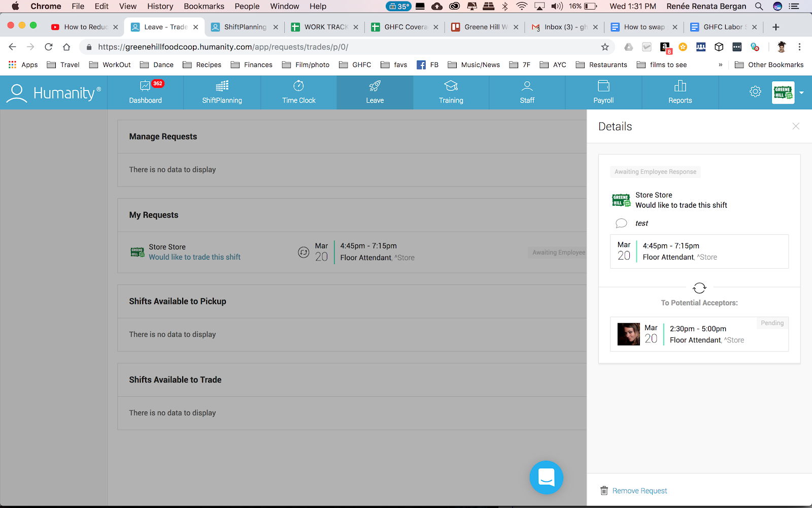Open the intercom chat bubble
The height and width of the screenshot is (508, 812).
tap(547, 478)
